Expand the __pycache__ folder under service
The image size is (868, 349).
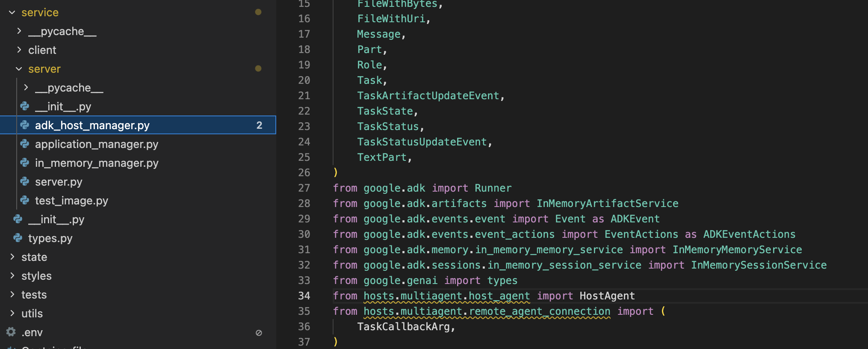(x=19, y=31)
